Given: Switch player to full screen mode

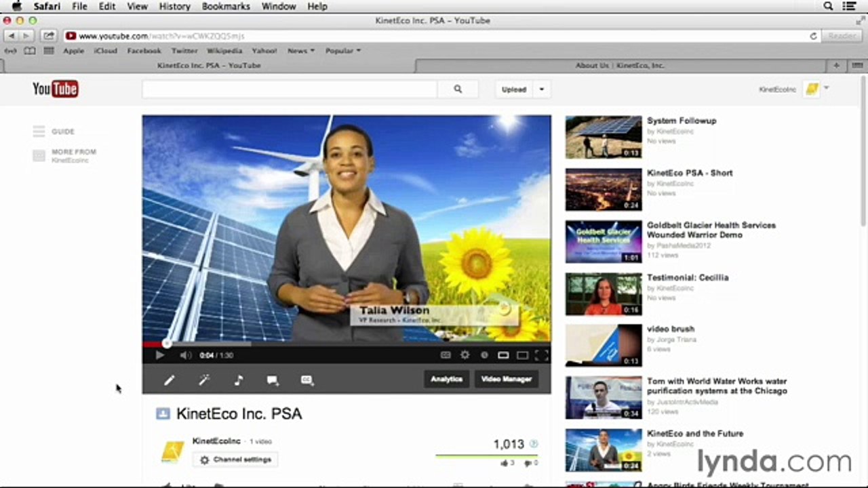Looking at the screenshot, I should click(542, 354).
